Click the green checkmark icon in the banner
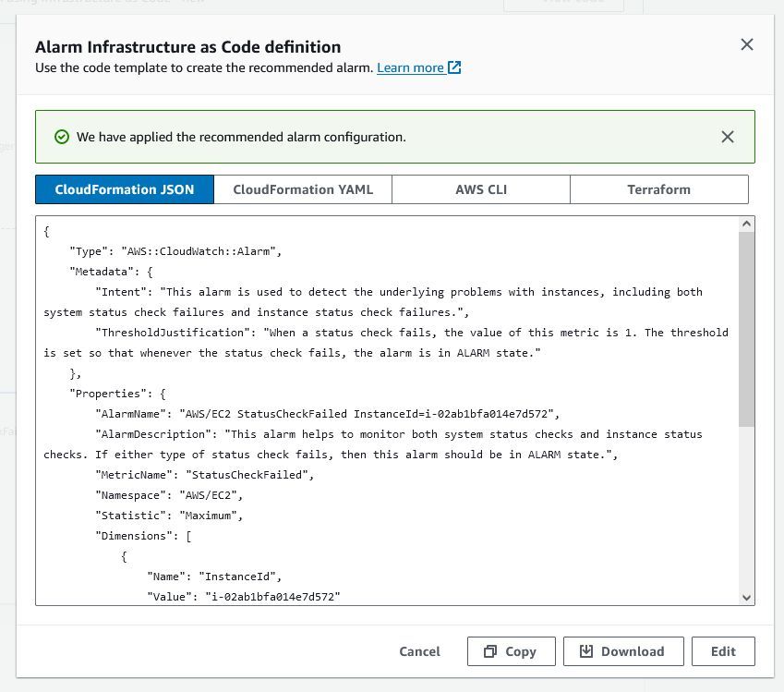 pos(61,136)
